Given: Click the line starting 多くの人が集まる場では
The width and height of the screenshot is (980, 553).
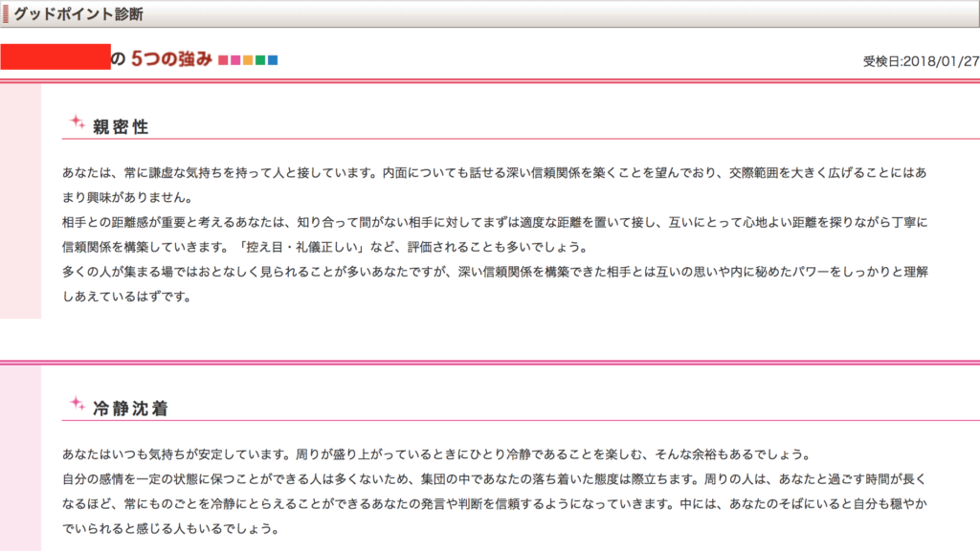Looking at the screenshot, I should (x=495, y=273).
